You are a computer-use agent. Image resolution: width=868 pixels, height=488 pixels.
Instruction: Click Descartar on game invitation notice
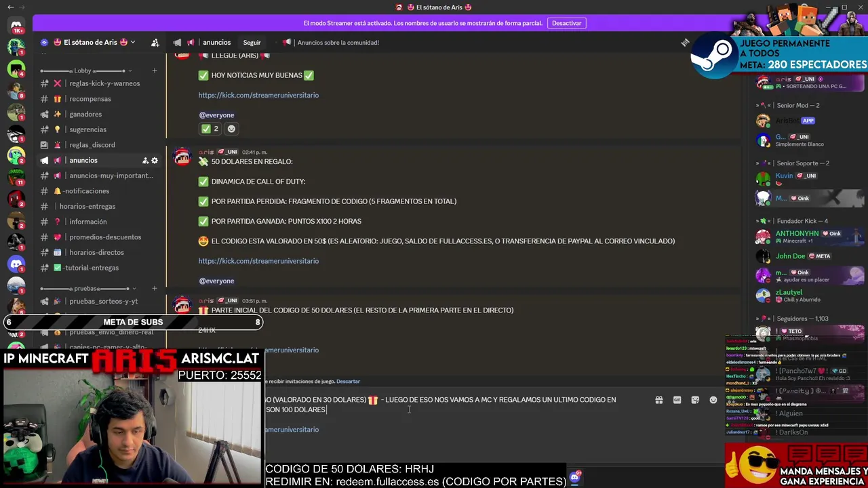(348, 382)
